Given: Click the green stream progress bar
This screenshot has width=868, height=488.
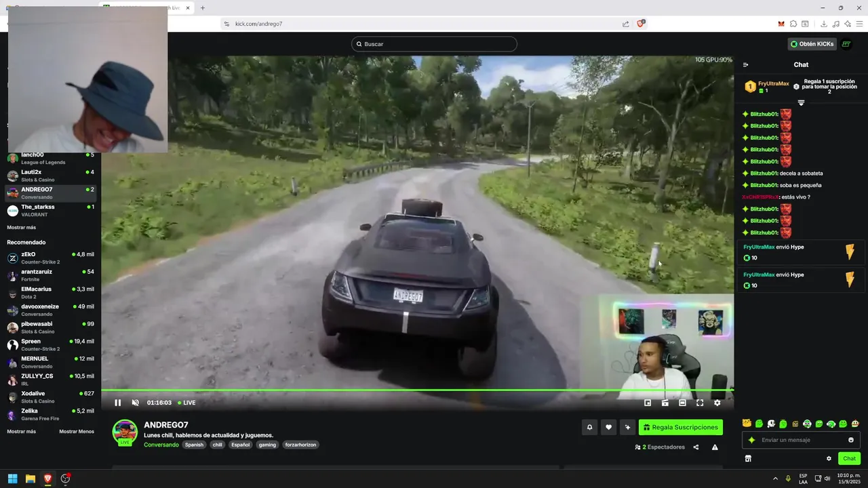Looking at the screenshot, I should click(x=417, y=390).
